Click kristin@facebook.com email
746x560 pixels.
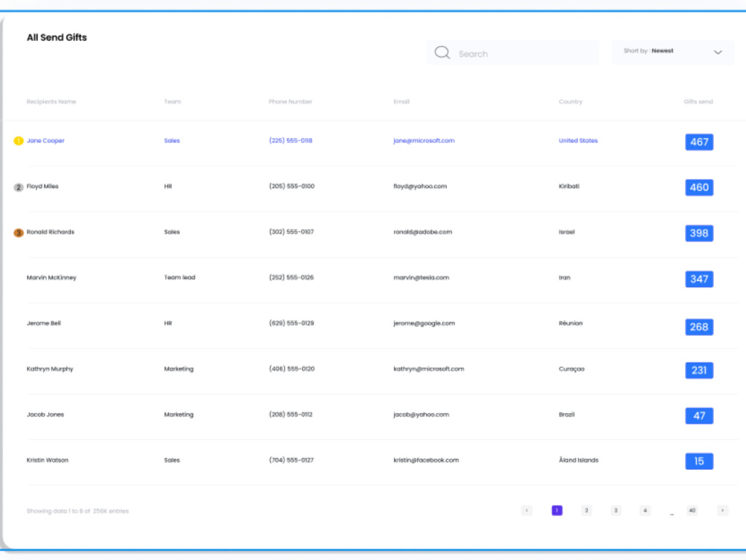[x=426, y=460]
